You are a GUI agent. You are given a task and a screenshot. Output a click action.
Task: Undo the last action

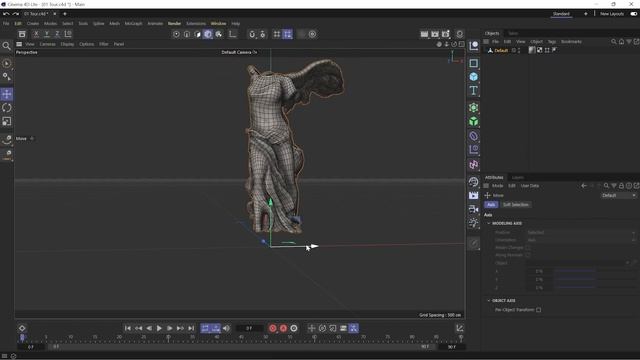6,14
